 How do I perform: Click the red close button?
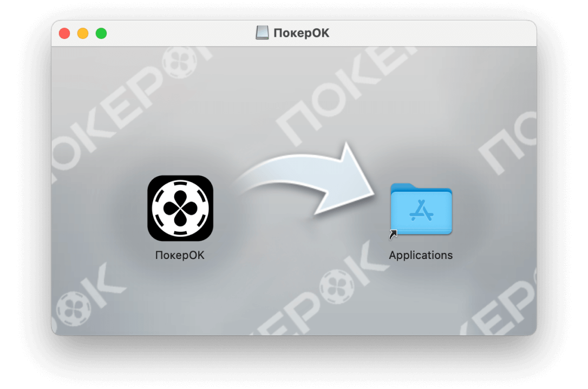click(64, 33)
